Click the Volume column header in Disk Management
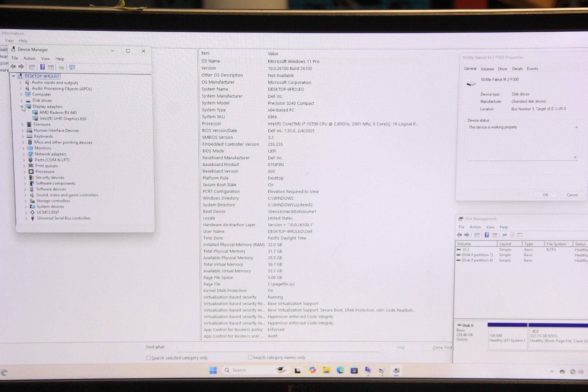This screenshot has width=588, height=392. 476,244
